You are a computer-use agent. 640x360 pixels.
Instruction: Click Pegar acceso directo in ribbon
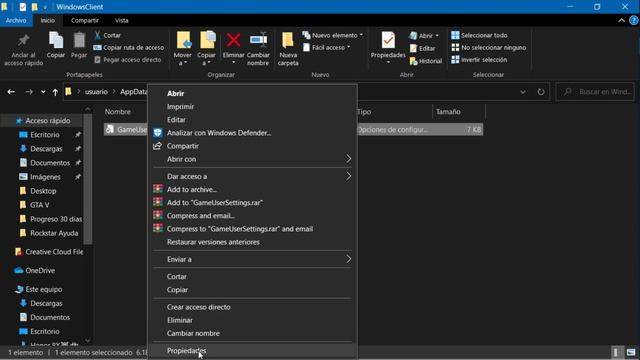pos(128,60)
